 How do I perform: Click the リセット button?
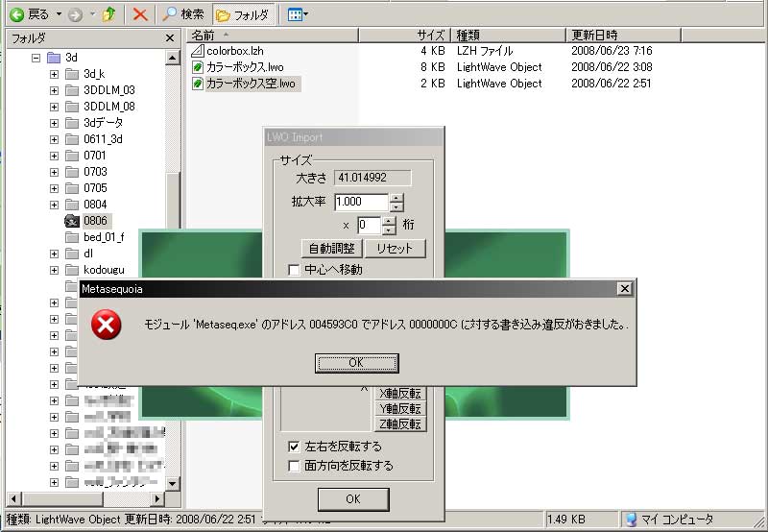click(x=395, y=249)
